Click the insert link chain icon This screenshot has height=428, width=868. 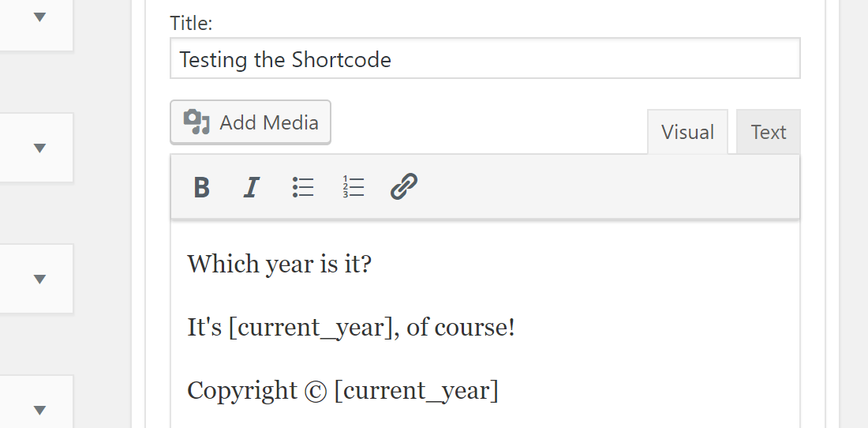[404, 187]
